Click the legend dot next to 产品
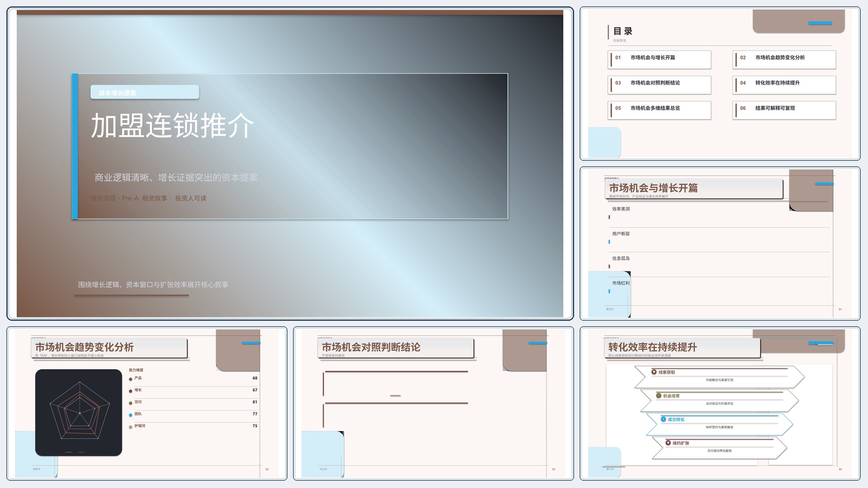Screen dimensions: 868x488 pos(131,380)
